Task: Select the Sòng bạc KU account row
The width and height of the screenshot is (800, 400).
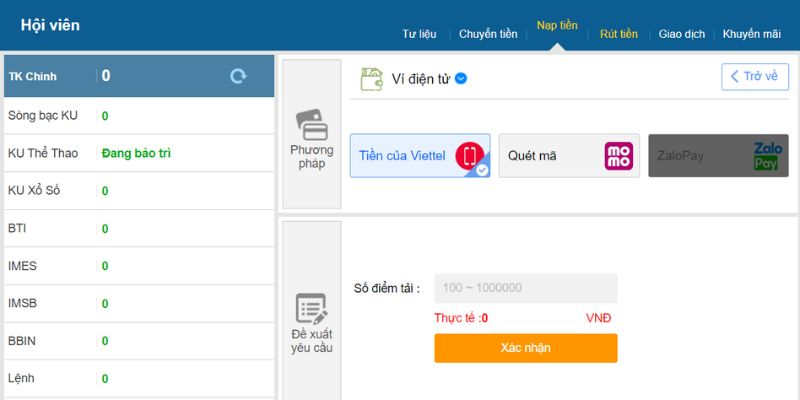Action: click(138, 116)
